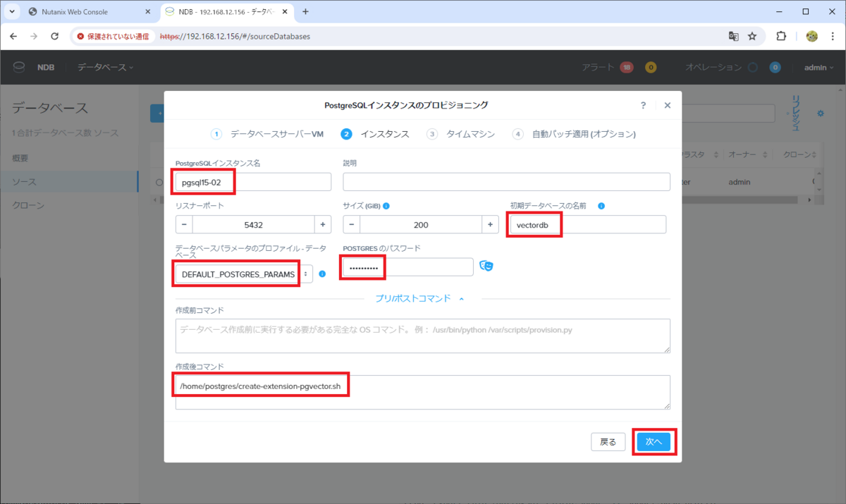Collapse the プリポストコマンド section

click(420, 298)
